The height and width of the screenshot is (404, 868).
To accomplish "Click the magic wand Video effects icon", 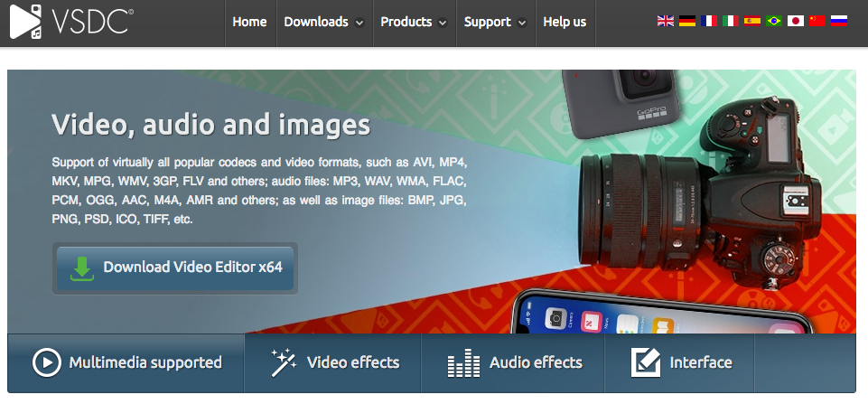I will 284,363.
